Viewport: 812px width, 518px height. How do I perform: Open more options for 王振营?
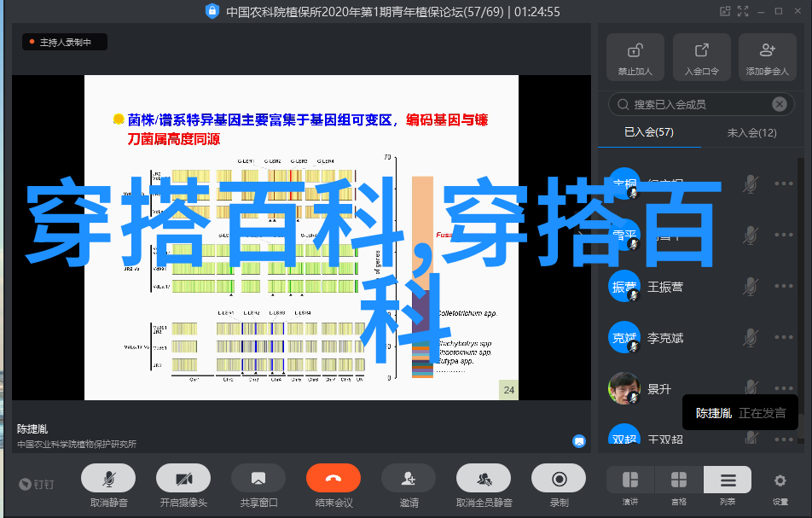pos(784,287)
